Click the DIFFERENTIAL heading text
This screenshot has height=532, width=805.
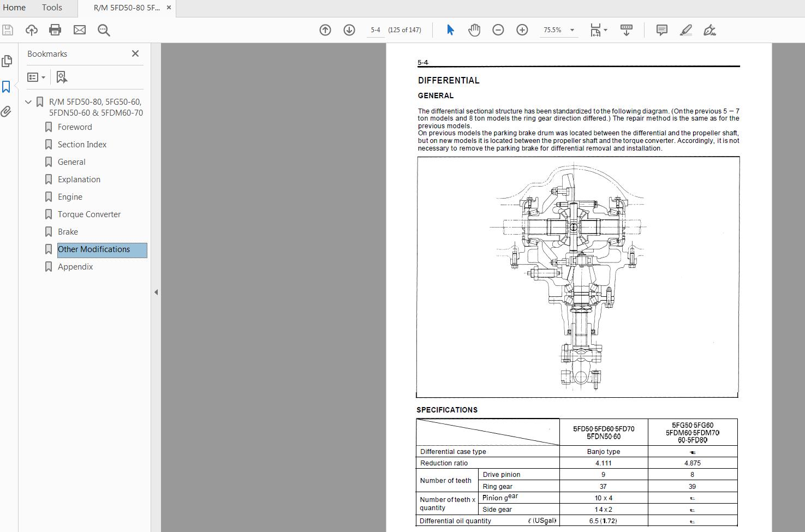click(449, 80)
